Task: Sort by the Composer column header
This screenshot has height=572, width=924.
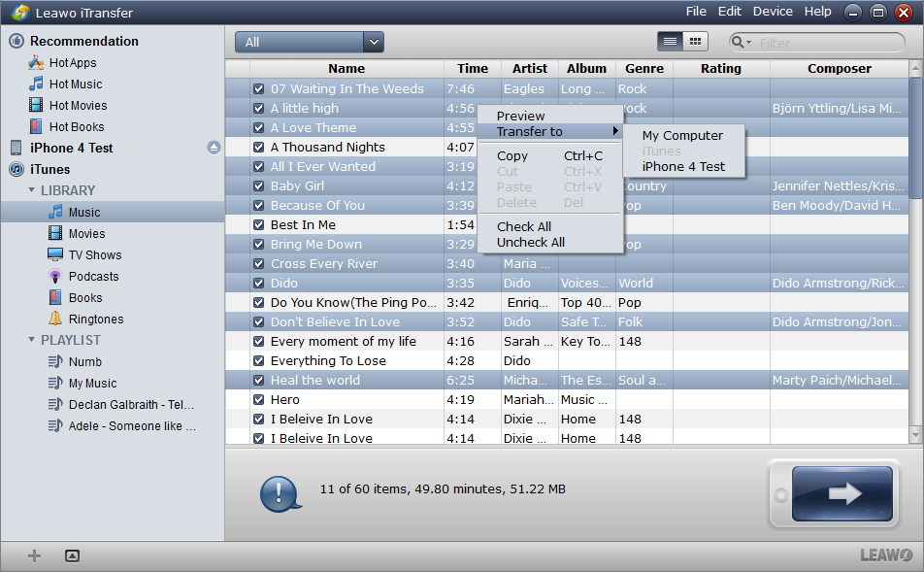Action: (x=840, y=68)
